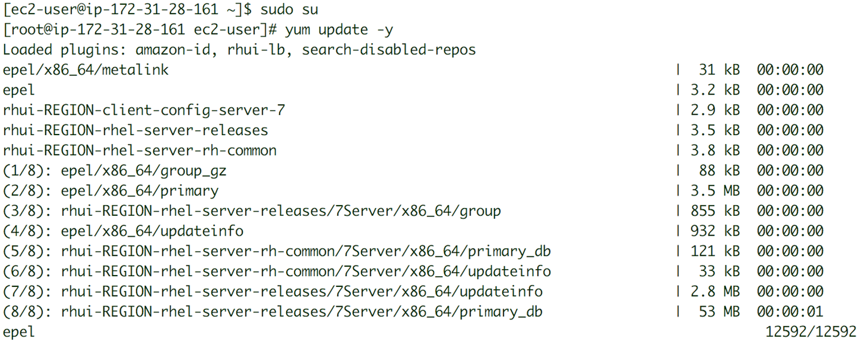Click the 'Loaded plugins' output line
The image size is (868, 345).
click(x=239, y=50)
